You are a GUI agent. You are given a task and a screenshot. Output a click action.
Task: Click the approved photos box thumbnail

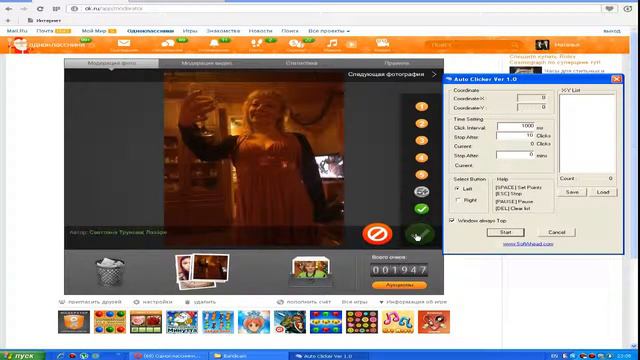[310, 271]
